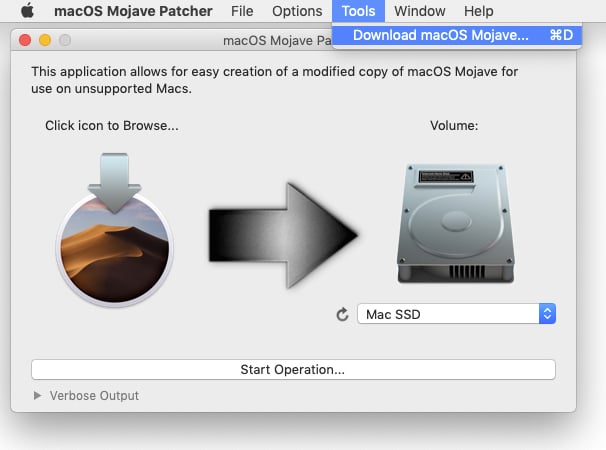Open the Mac SSD volume dropdown

click(456, 314)
